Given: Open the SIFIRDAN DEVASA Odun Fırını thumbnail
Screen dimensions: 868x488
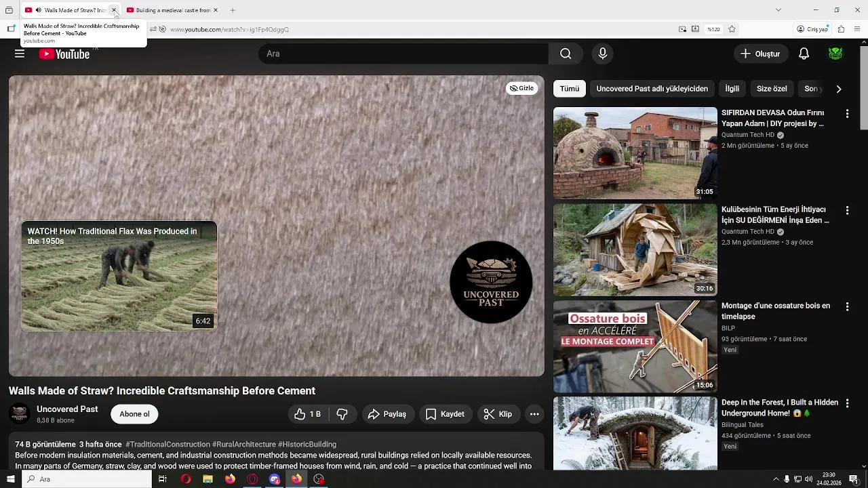Looking at the screenshot, I should click(635, 153).
